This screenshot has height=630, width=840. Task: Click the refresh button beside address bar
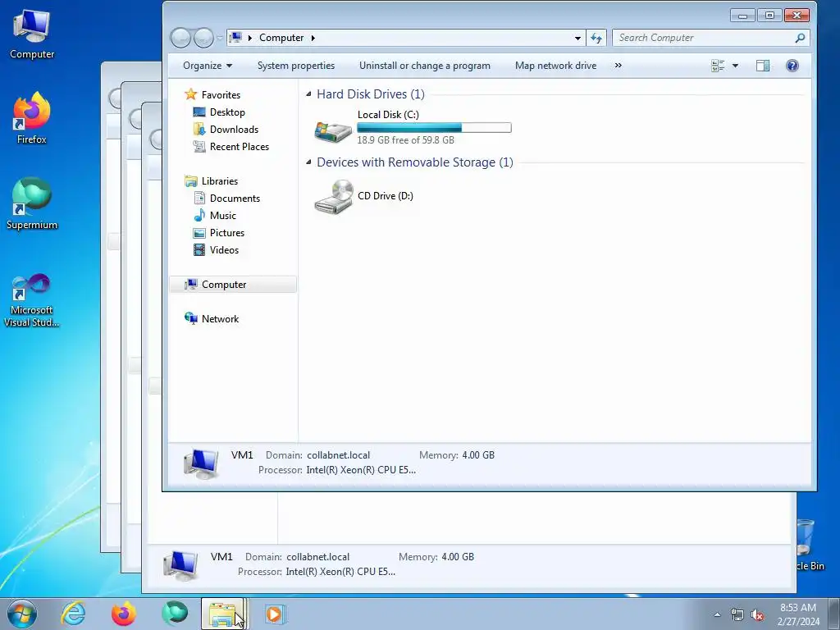tap(596, 38)
